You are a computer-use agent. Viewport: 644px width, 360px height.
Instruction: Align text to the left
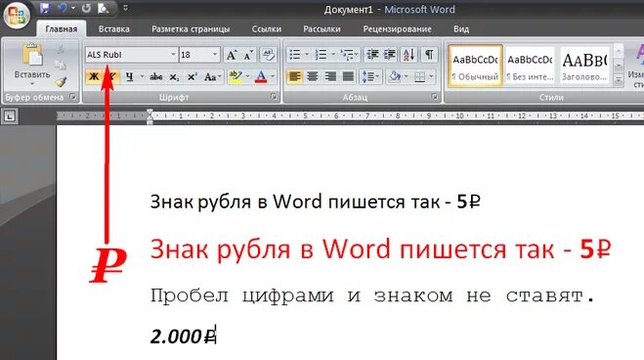point(294,77)
